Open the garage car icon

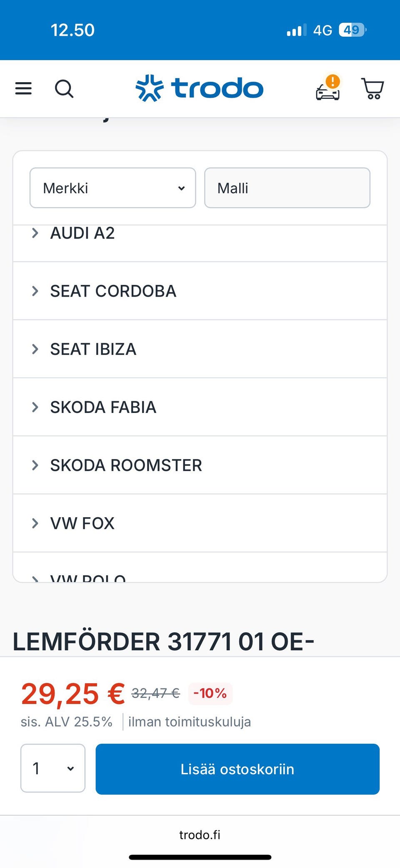pos(328,88)
